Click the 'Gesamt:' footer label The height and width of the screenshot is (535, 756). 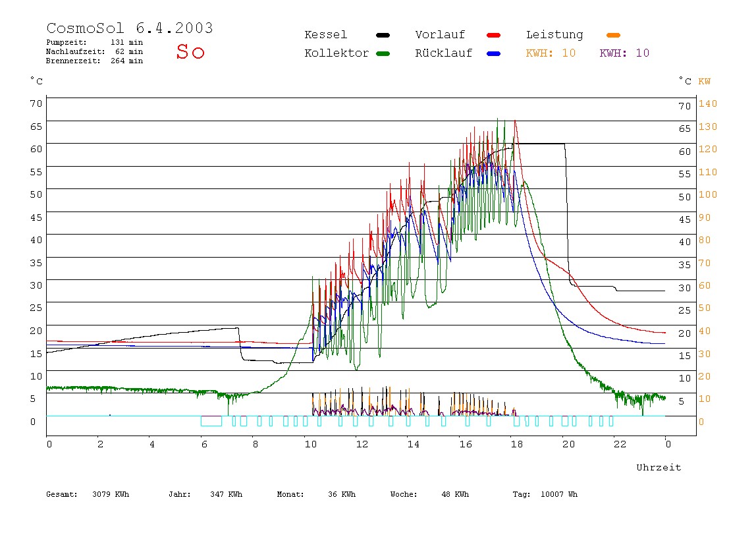click(62, 494)
